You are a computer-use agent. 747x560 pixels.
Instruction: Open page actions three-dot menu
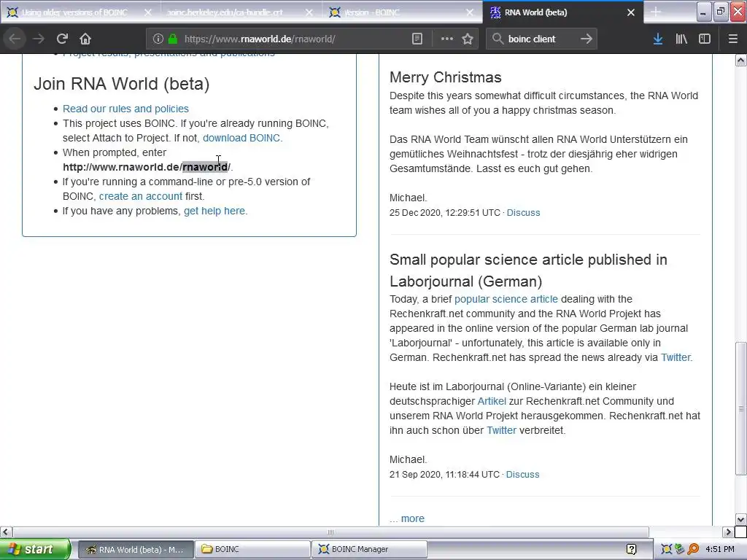(447, 39)
